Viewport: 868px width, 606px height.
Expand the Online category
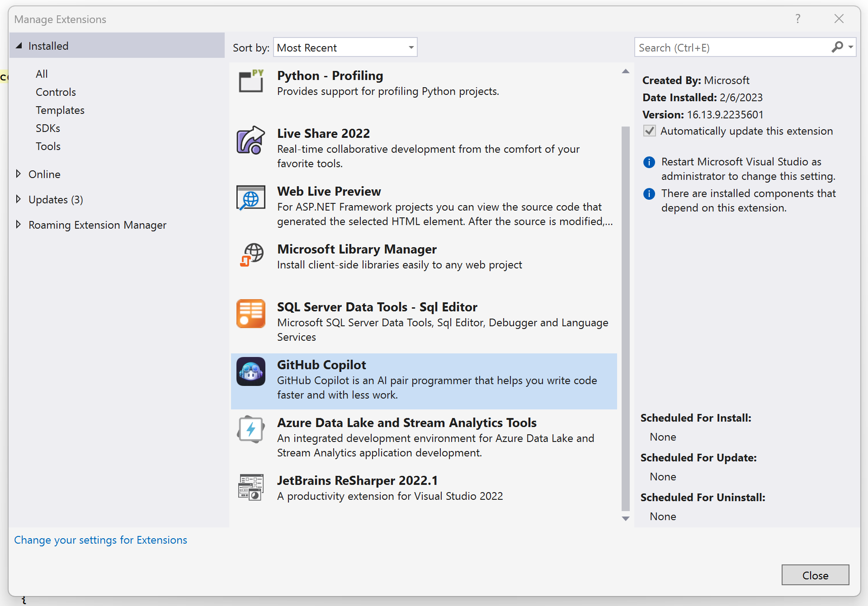(19, 174)
